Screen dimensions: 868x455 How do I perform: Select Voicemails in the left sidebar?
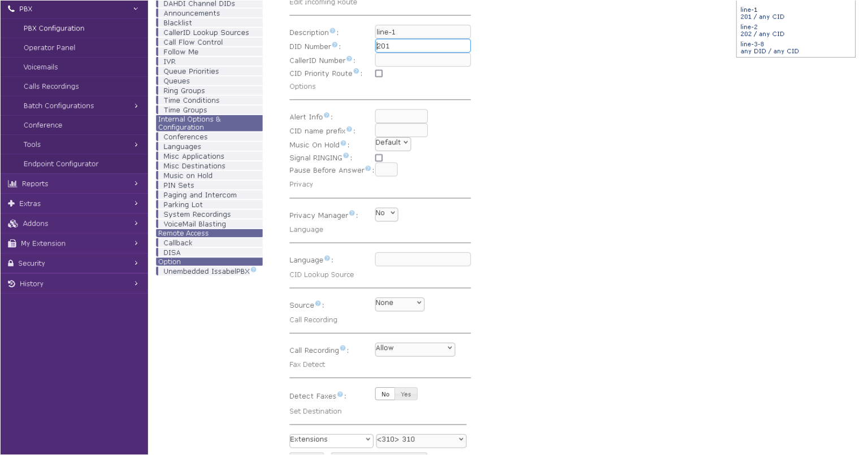pos(41,67)
